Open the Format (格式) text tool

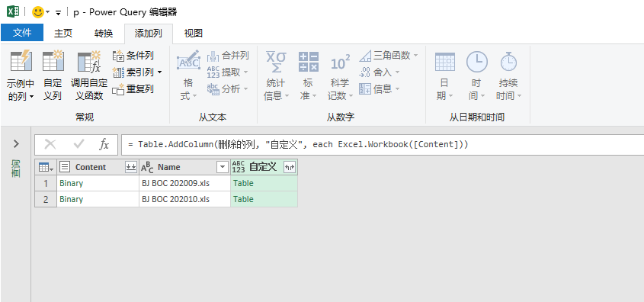[x=188, y=76]
